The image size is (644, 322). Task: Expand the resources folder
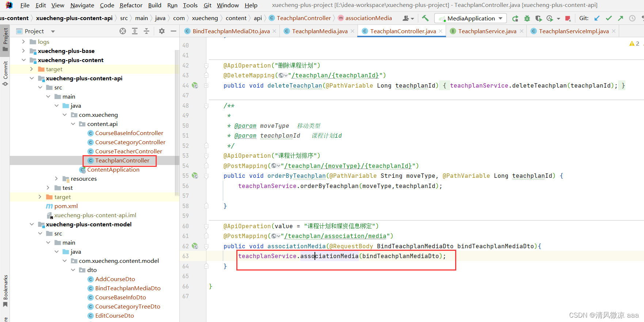pos(56,179)
